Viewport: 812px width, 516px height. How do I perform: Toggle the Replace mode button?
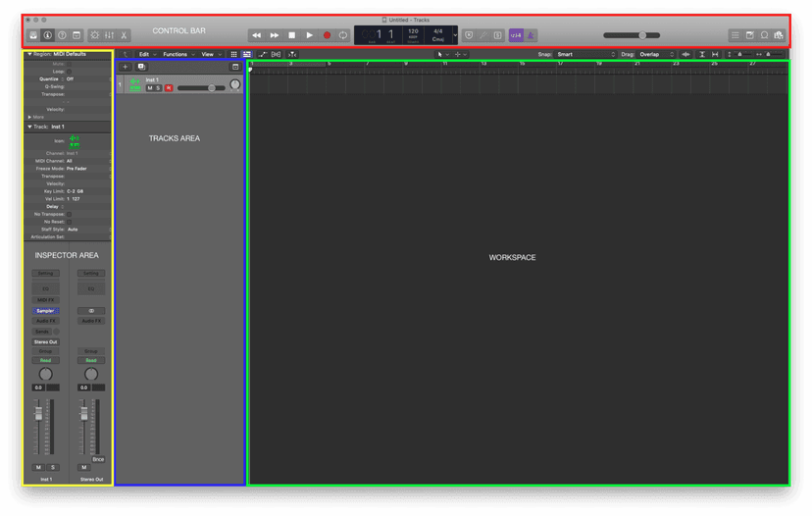click(x=469, y=35)
